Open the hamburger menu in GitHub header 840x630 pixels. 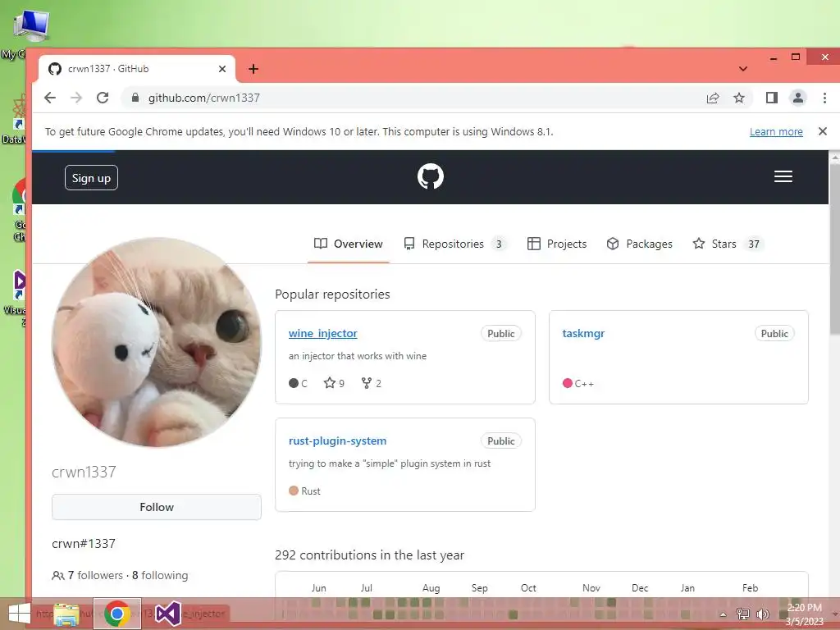click(783, 176)
